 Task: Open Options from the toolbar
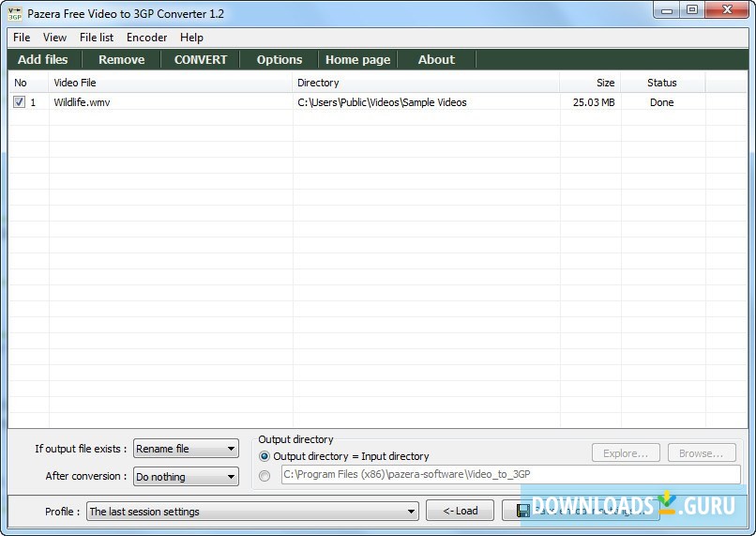click(280, 59)
